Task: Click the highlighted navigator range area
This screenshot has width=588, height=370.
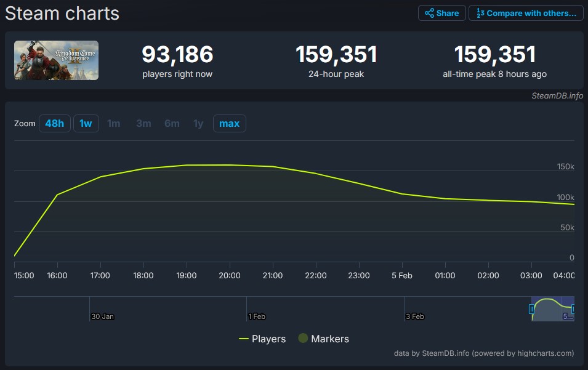Action: coord(553,309)
